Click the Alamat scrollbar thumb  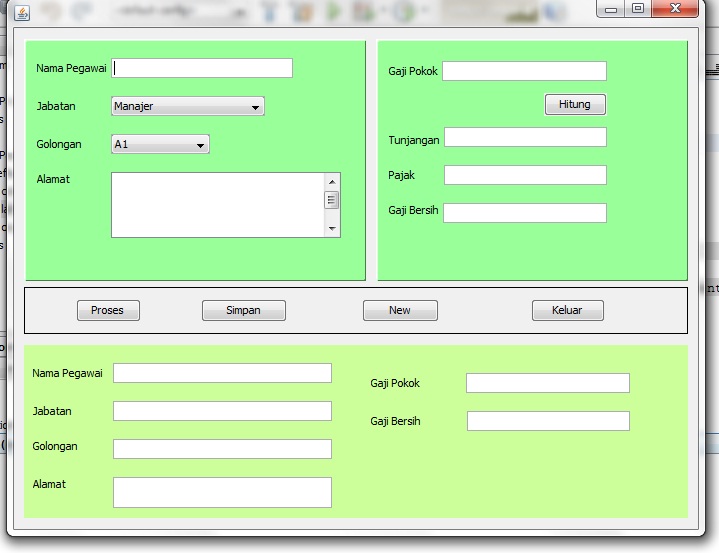pyautogui.click(x=332, y=200)
